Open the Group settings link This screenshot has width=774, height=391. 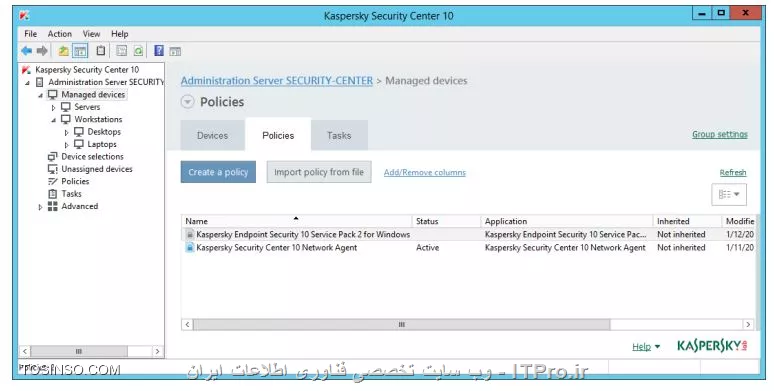click(x=720, y=134)
